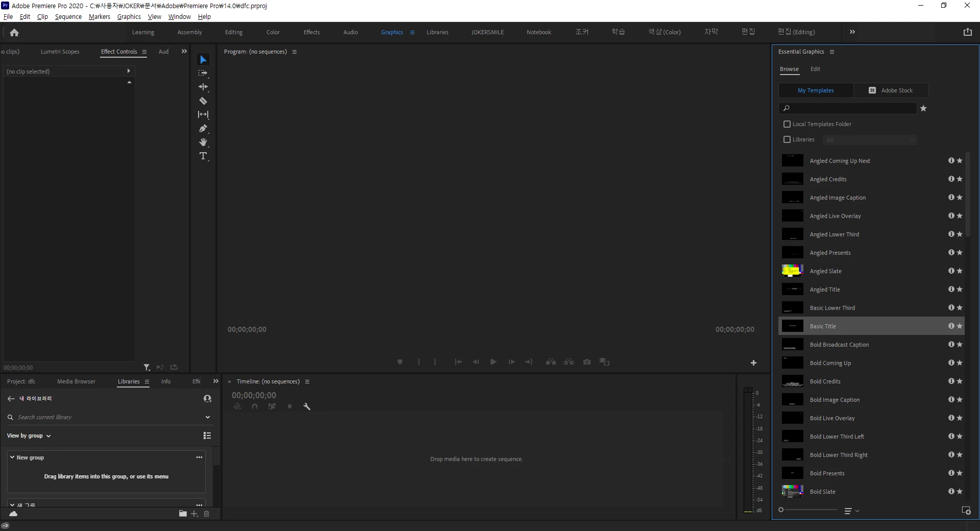This screenshot has width=980, height=531.
Task: Toggle favorite star for Bold Slate
Action: (x=960, y=492)
